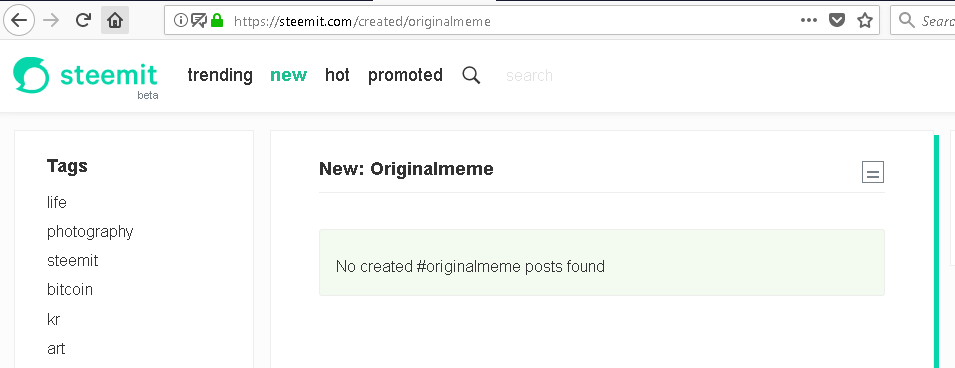Click the magnifier search icon in Steemit header
The height and width of the screenshot is (368, 955).
click(471, 76)
